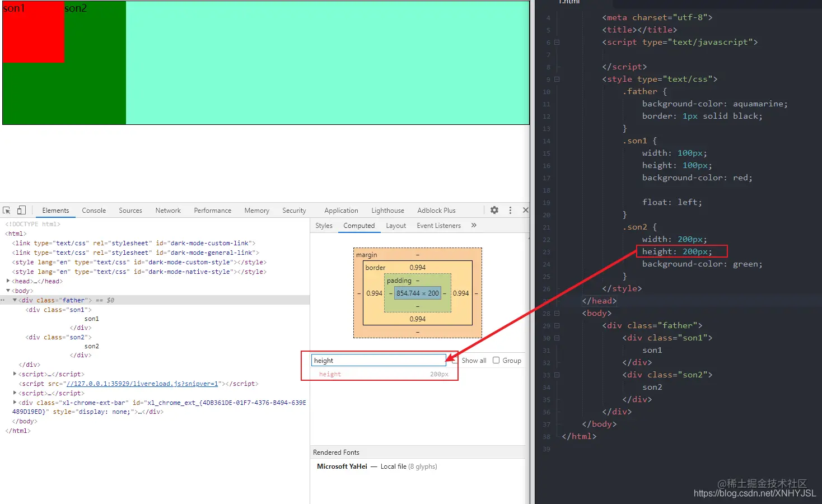Select the Computed sidebar pane
This screenshot has height=504, width=822.
(x=359, y=226)
